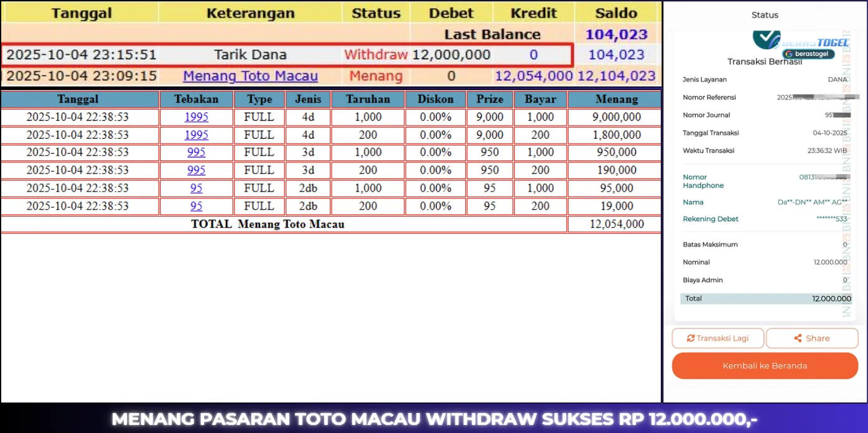Click the Keterangan column header

(250, 13)
